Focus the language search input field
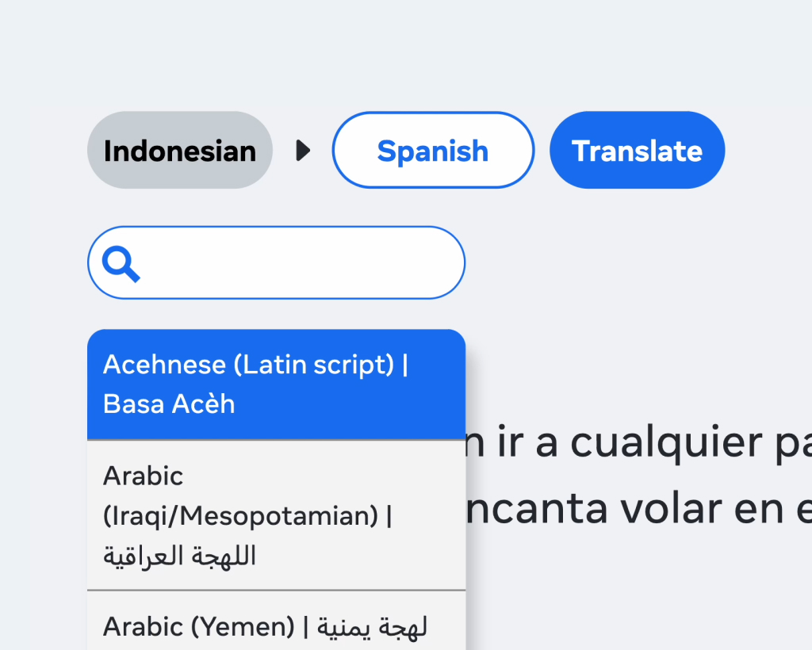This screenshot has width=812, height=650. click(276, 263)
